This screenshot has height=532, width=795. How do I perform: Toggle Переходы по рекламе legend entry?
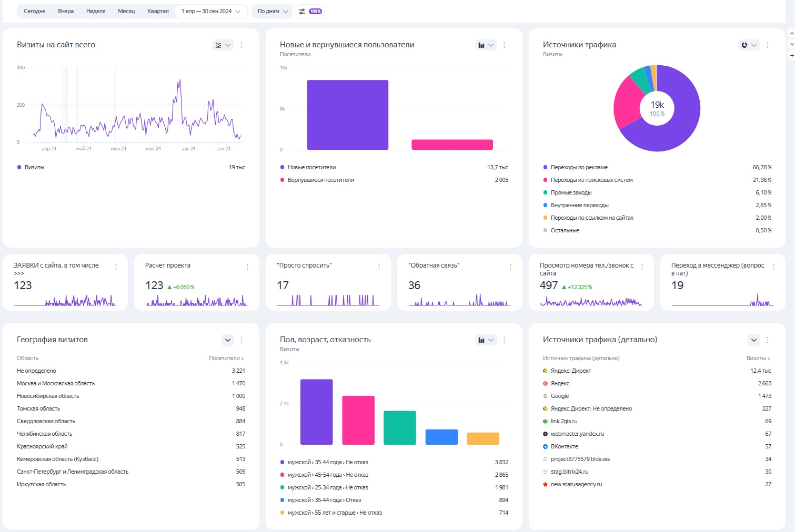(576, 168)
